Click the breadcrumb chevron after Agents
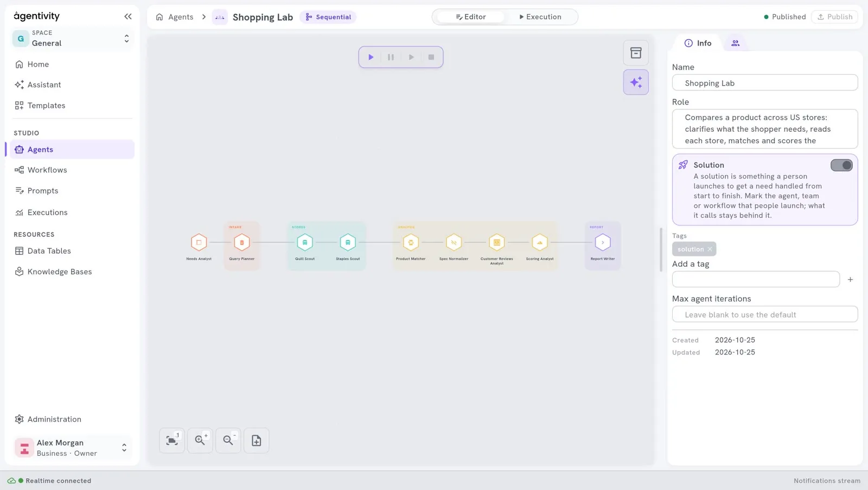 (204, 17)
